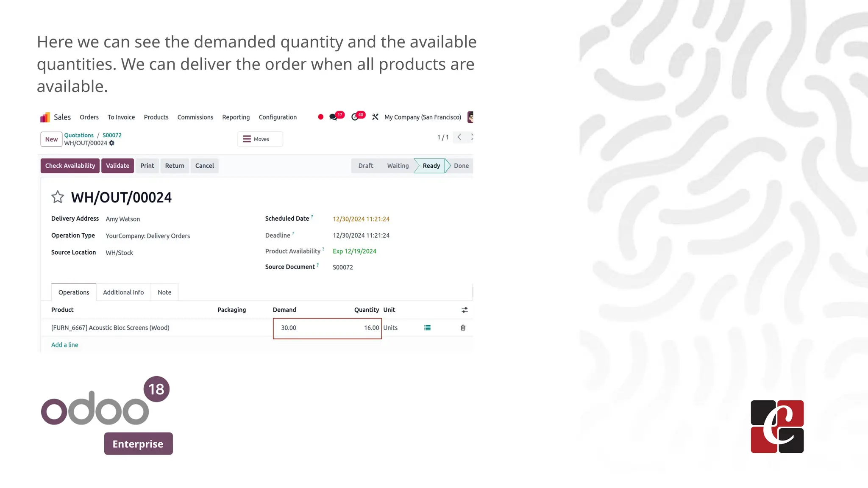Go to previous record arrow
868x488 pixels.
coord(459,137)
